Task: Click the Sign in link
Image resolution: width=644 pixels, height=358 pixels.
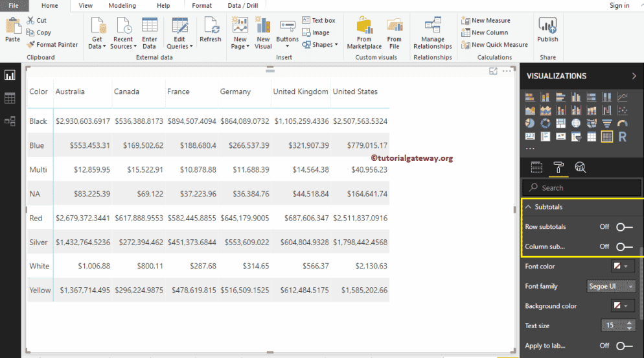Action: pyautogui.click(x=619, y=6)
